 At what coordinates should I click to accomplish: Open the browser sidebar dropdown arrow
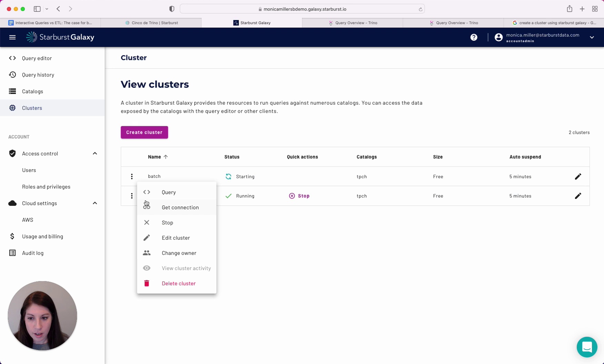pos(47,9)
